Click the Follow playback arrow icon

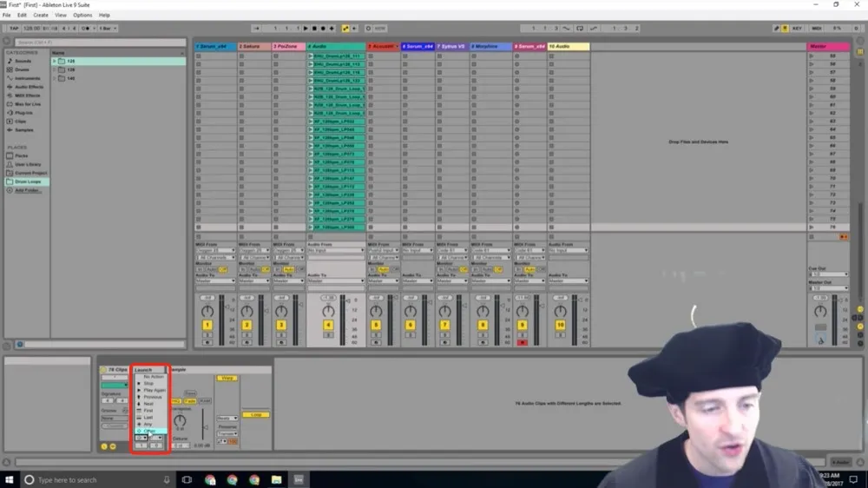click(x=256, y=29)
